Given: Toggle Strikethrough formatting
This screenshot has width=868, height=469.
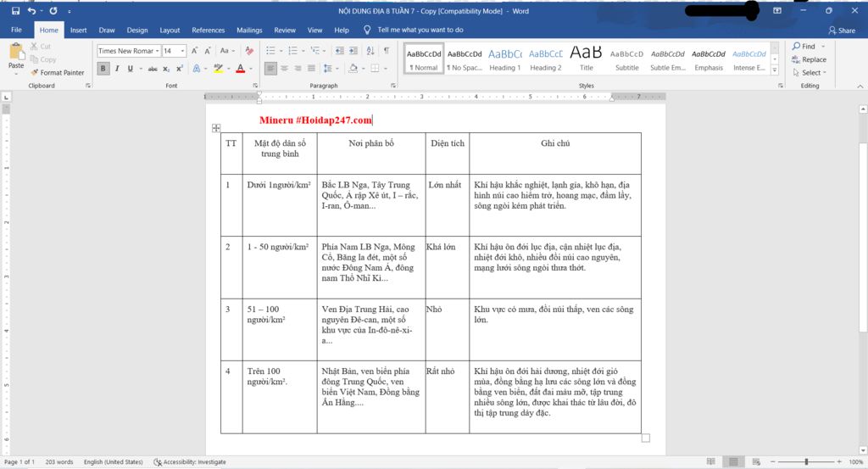Looking at the screenshot, I should pos(153,69).
